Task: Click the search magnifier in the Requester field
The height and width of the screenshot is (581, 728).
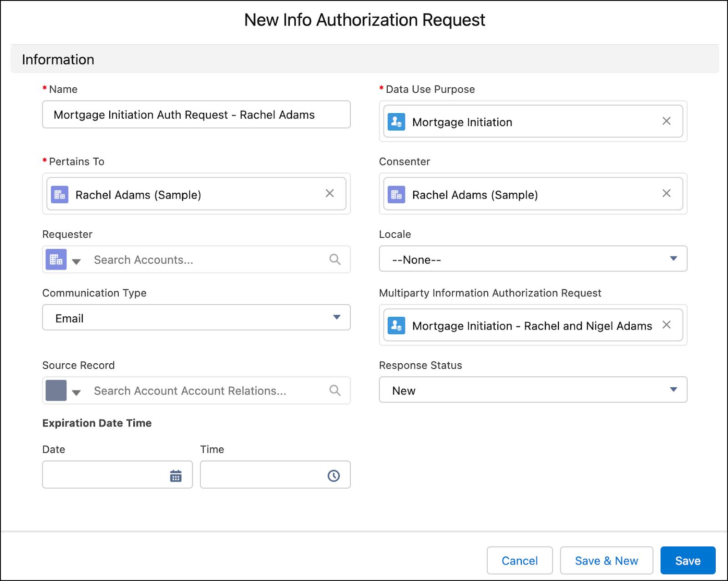Action: [x=335, y=259]
